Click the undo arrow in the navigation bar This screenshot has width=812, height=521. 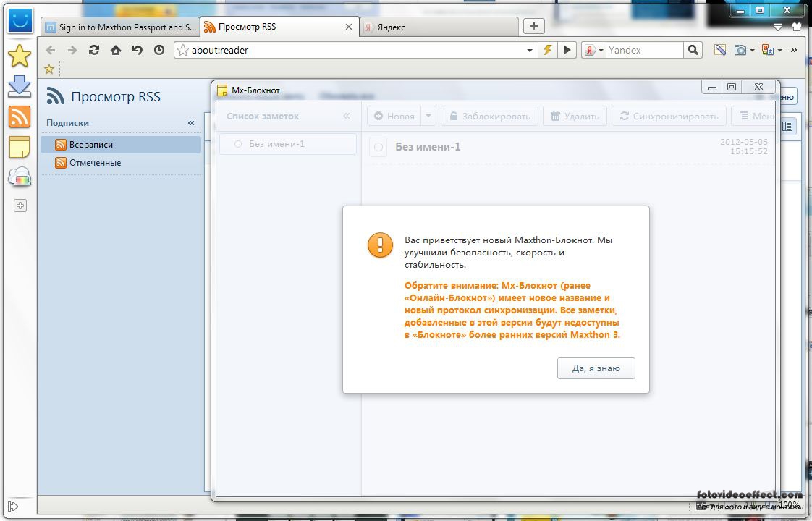(138, 50)
